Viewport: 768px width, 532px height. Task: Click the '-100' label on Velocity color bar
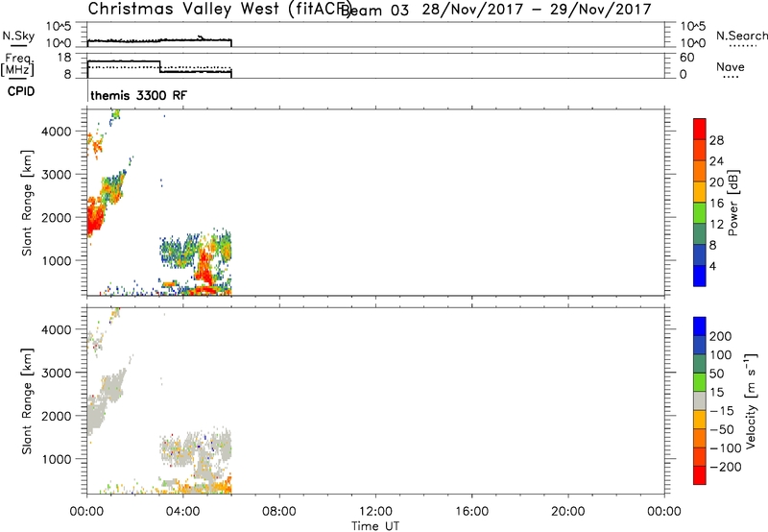[x=726, y=448]
